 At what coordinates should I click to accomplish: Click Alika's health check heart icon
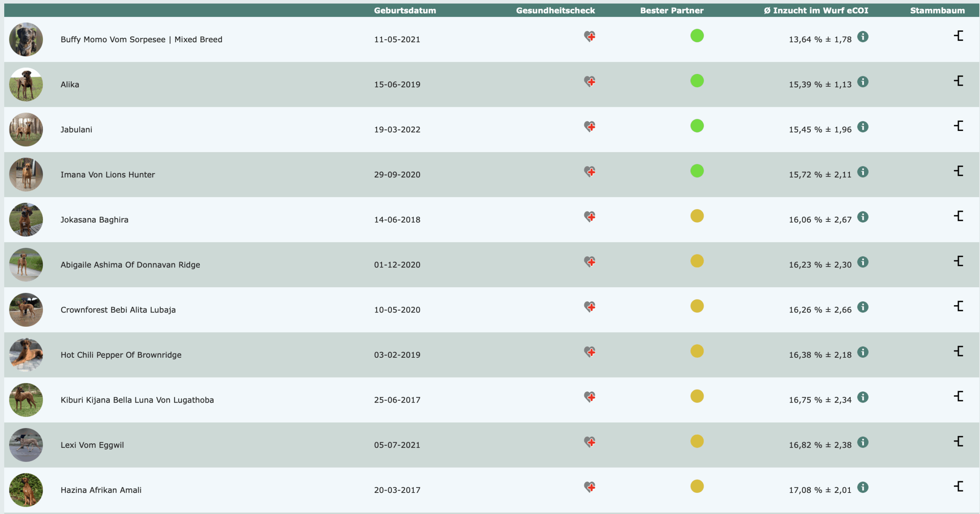589,82
